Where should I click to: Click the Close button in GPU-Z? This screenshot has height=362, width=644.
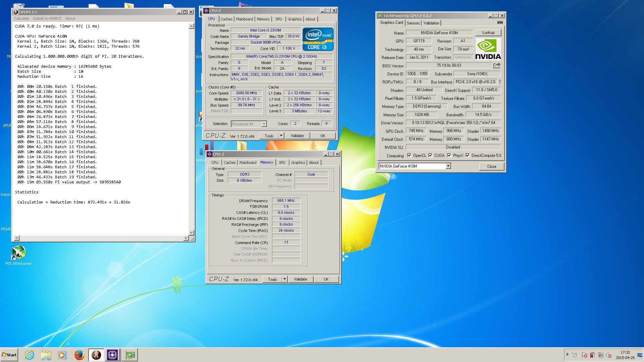[492, 167]
